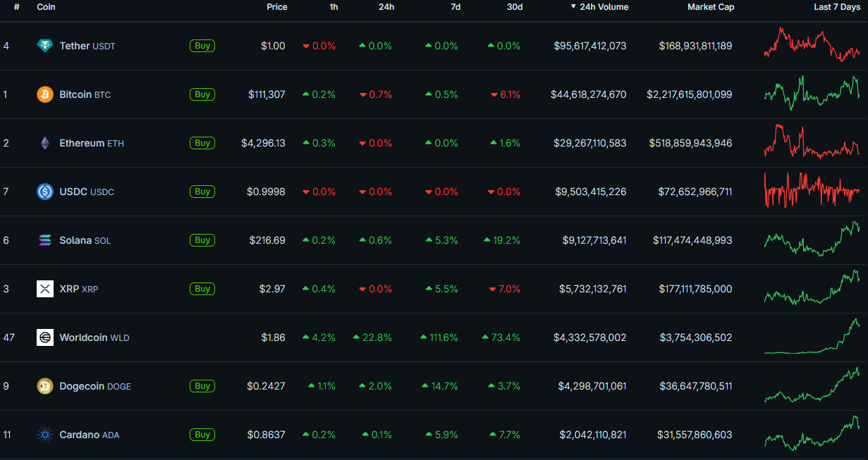Click Tether's 24h volume $95,617,412,073
Screen dimensions: 868x460
click(590, 46)
